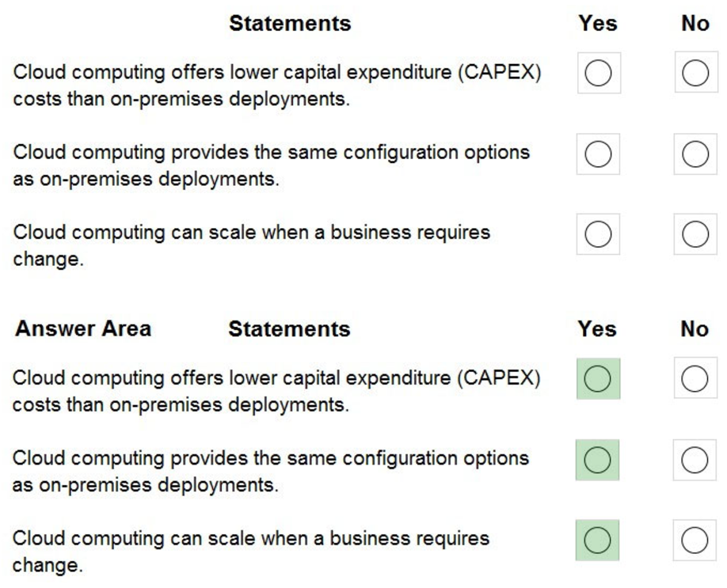
Task: Select No for the scaling statement in top section
Action: coord(695,233)
